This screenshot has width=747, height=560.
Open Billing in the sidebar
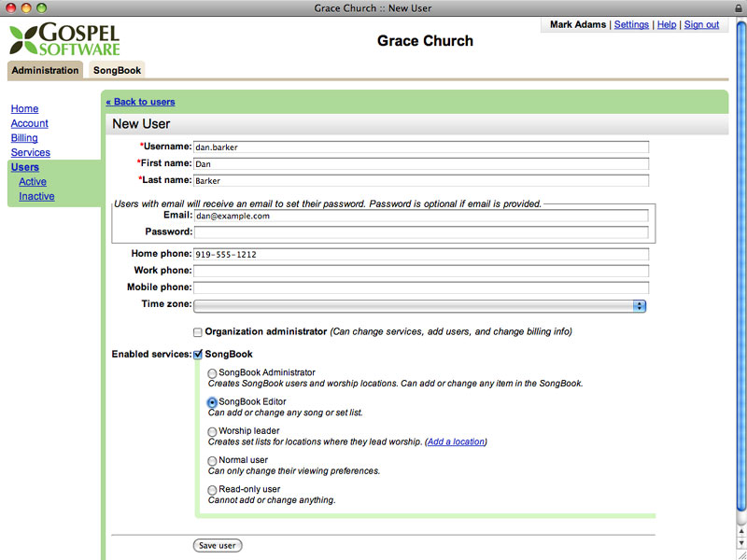(x=24, y=138)
